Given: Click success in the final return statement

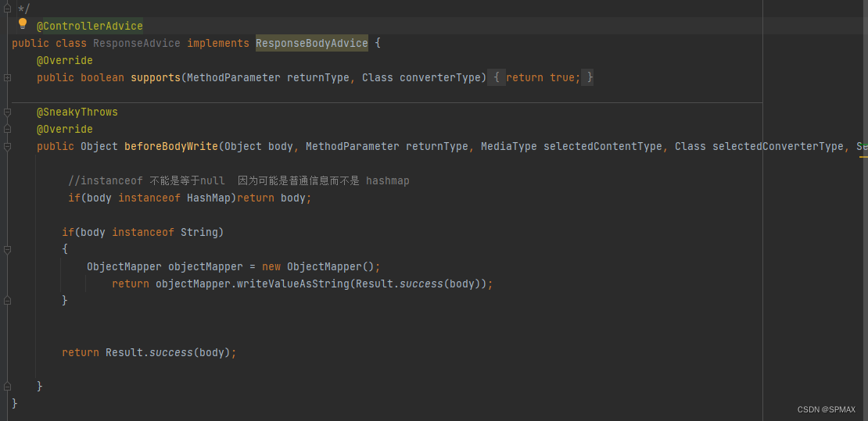Looking at the screenshot, I should pos(171,353).
